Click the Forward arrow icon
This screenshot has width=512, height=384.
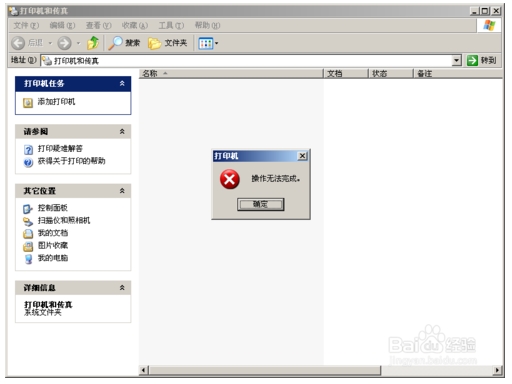(x=64, y=43)
